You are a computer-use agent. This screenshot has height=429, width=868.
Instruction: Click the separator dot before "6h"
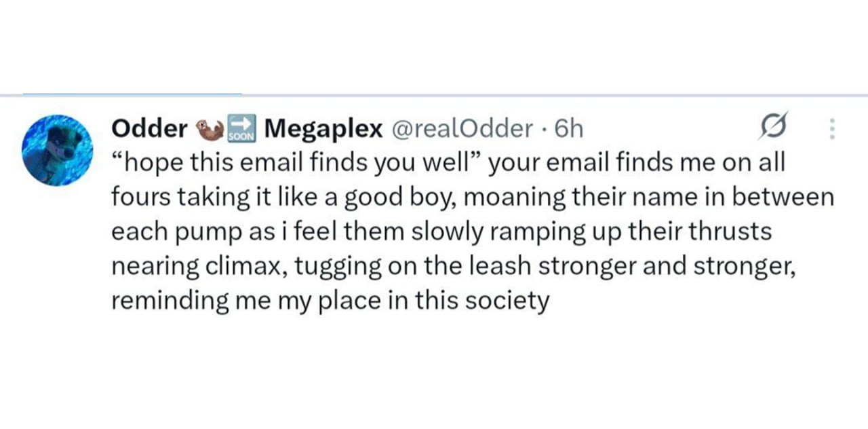pos(546,129)
